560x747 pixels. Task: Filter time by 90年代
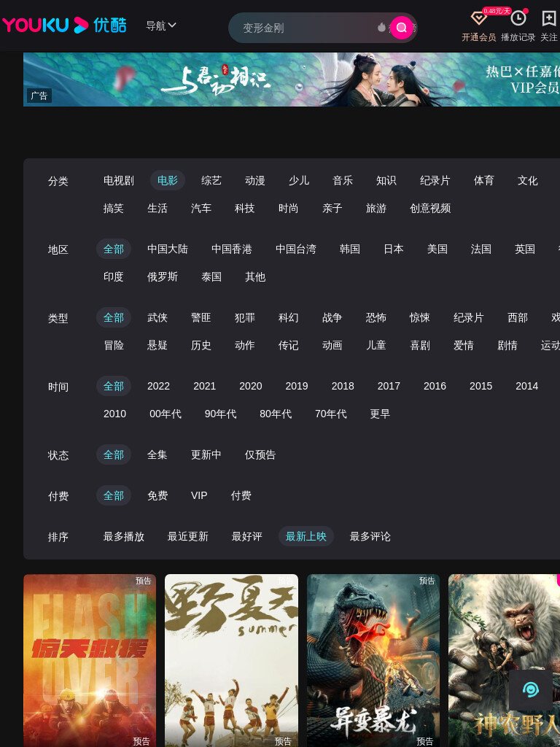tap(220, 414)
